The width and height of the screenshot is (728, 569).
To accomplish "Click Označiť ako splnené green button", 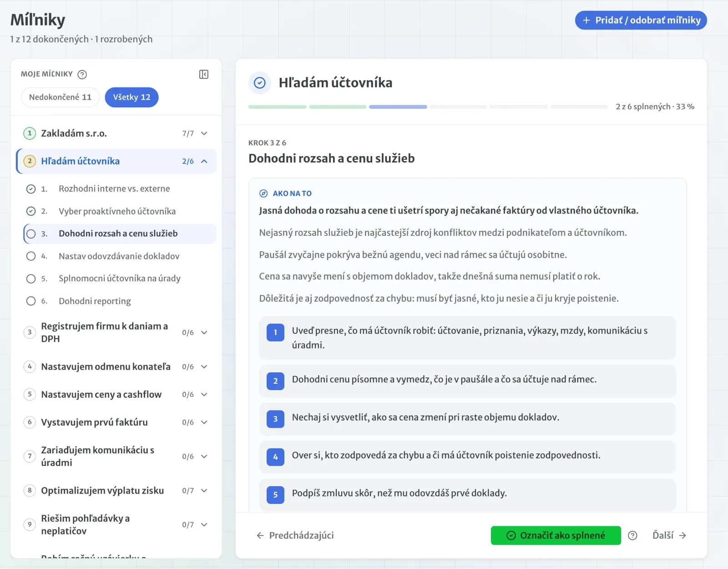I will pyautogui.click(x=556, y=535).
